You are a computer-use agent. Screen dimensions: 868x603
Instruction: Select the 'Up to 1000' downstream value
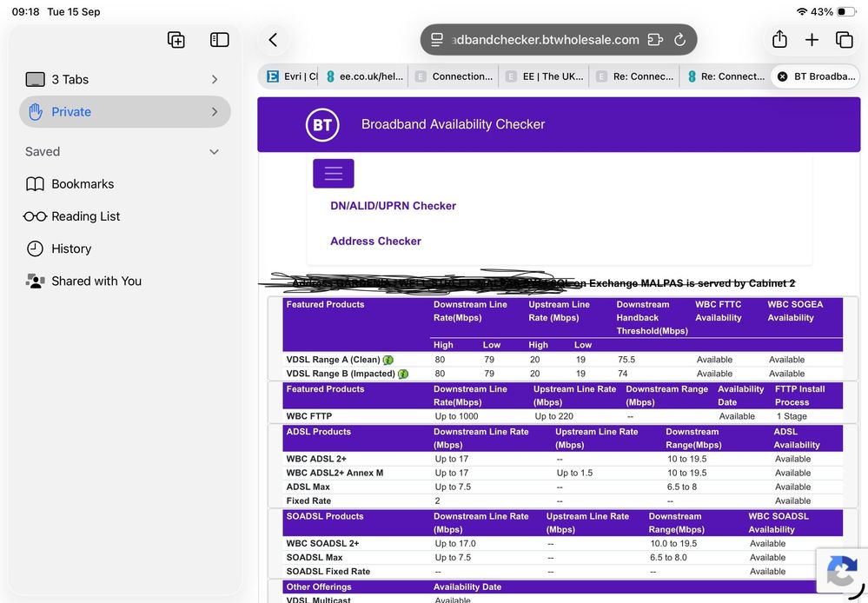[x=456, y=416]
